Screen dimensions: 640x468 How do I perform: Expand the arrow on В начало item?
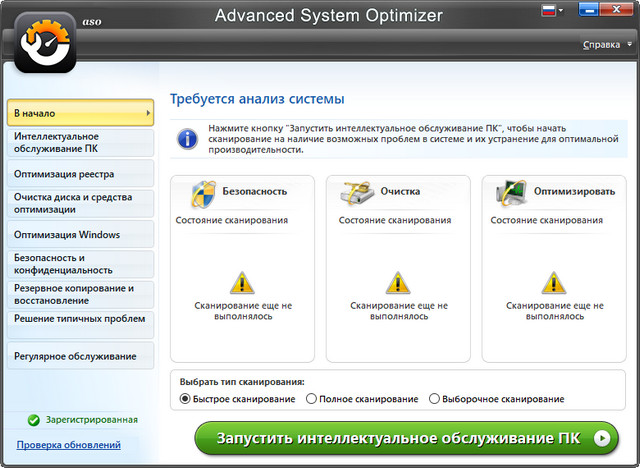tap(148, 113)
